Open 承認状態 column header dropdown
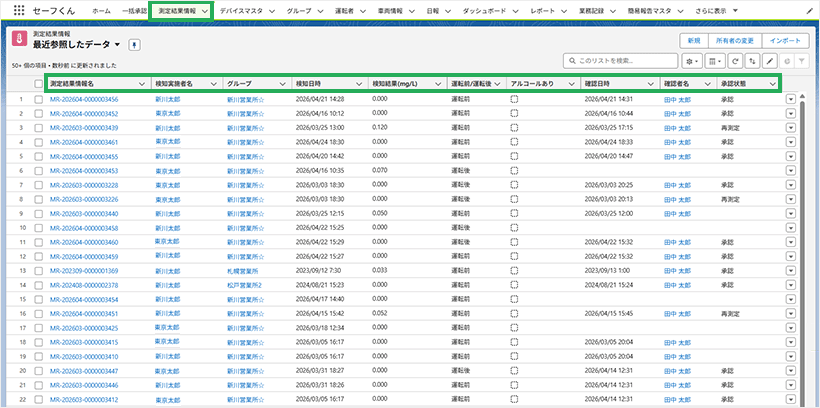 [x=772, y=83]
